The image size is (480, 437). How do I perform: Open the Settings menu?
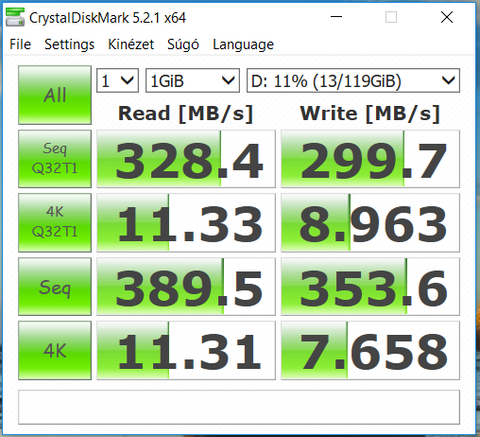pyautogui.click(x=69, y=44)
